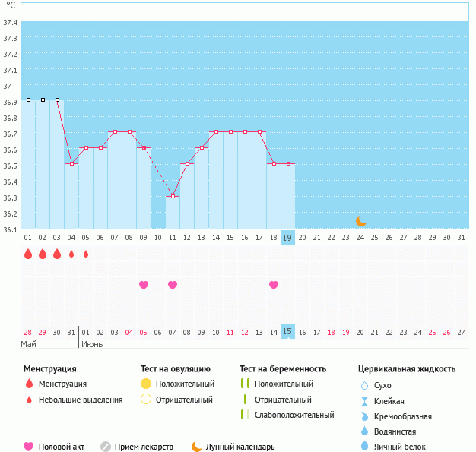
Task: Click the 36.9 temperature point on day 01
Action: point(28,100)
